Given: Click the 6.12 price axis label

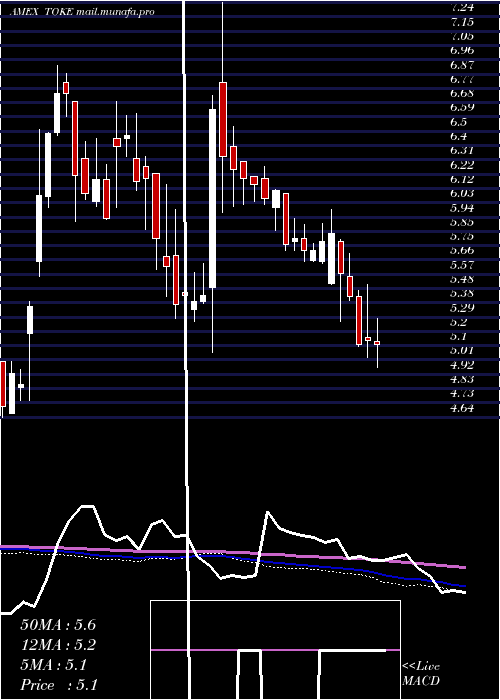Looking at the screenshot, I should pyautogui.click(x=462, y=179).
